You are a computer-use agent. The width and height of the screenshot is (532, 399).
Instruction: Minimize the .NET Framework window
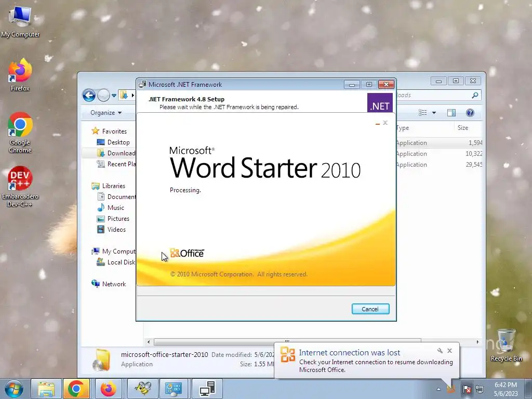pos(352,85)
